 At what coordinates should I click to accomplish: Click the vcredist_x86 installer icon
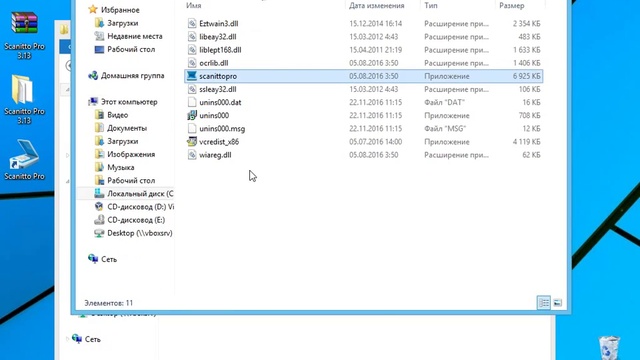click(x=192, y=142)
